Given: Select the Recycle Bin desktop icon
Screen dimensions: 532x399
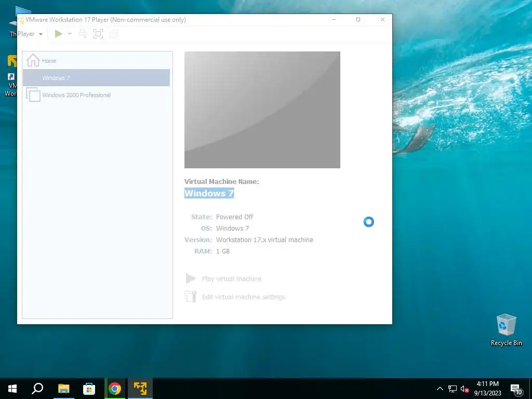Looking at the screenshot, I should click(506, 330).
